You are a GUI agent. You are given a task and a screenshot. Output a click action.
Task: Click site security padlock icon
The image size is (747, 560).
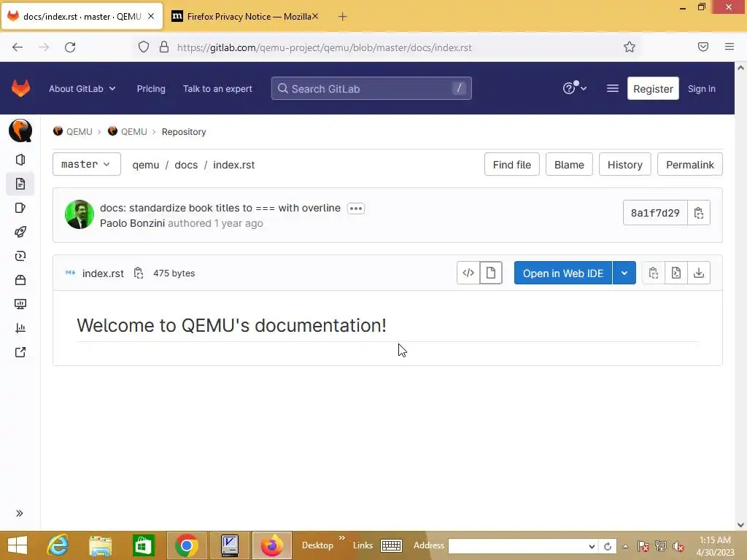tap(164, 47)
